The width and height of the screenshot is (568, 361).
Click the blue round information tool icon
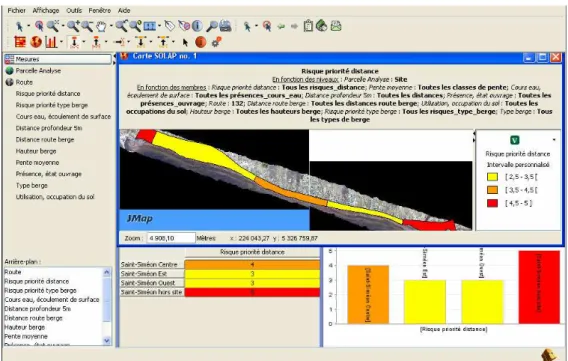pyautogui.click(x=197, y=26)
